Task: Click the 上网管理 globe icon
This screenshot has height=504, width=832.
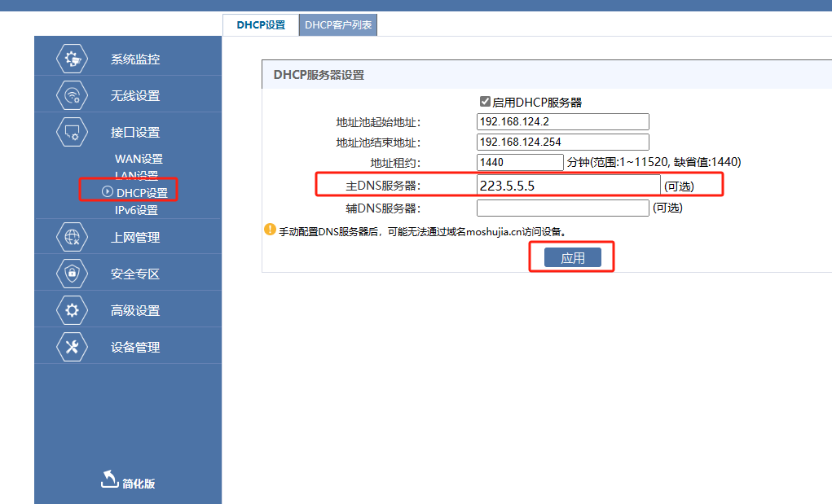Action: pos(73,237)
